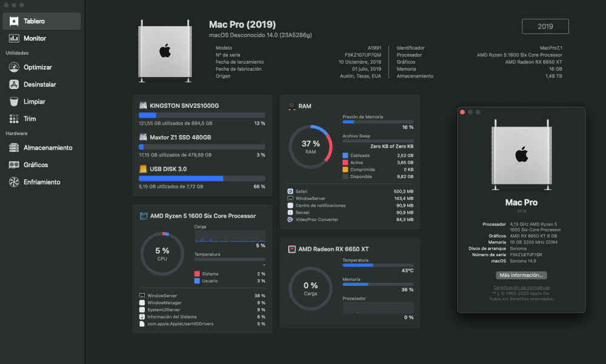Click the Maxtor Z1 SSD drive icon
Image resolution: width=606 pixels, height=364 pixels.
point(143,137)
